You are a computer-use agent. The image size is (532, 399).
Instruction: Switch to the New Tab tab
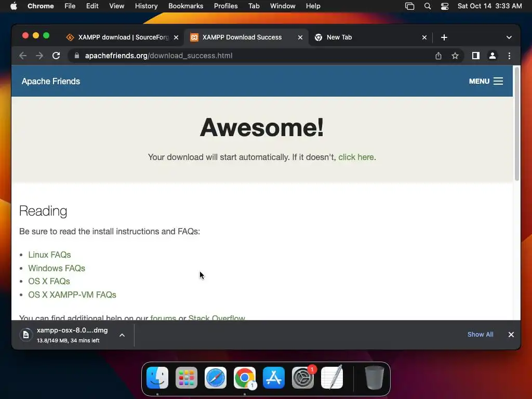click(x=370, y=37)
